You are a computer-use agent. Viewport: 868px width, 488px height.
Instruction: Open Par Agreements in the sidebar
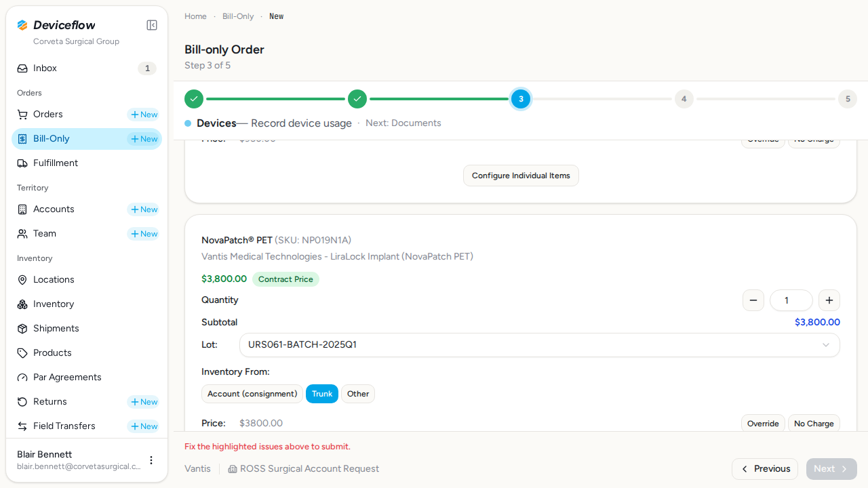[x=87, y=378]
